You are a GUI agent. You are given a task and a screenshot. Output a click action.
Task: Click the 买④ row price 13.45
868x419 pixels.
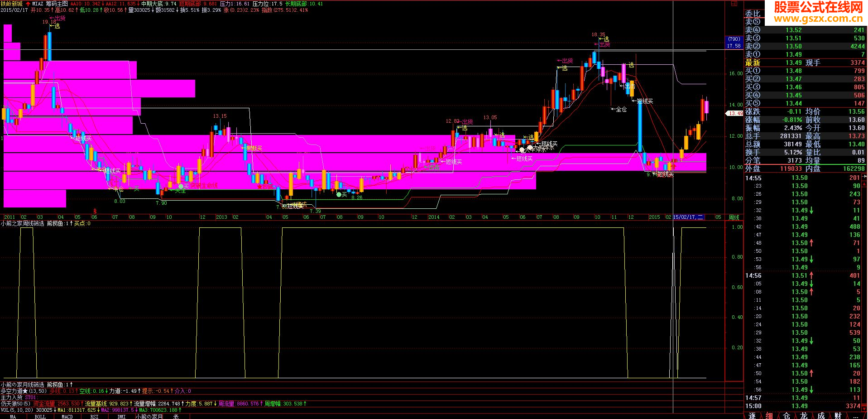pyautogui.click(x=794, y=95)
